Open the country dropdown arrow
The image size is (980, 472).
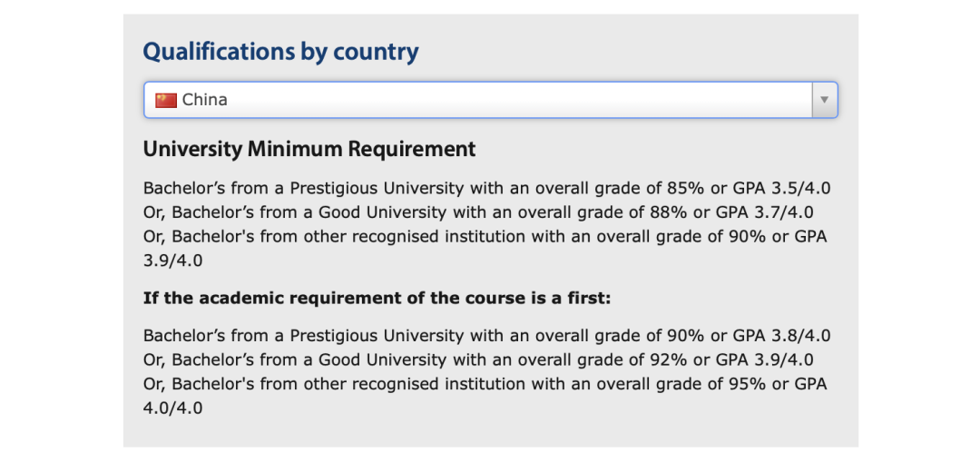coord(824,100)
